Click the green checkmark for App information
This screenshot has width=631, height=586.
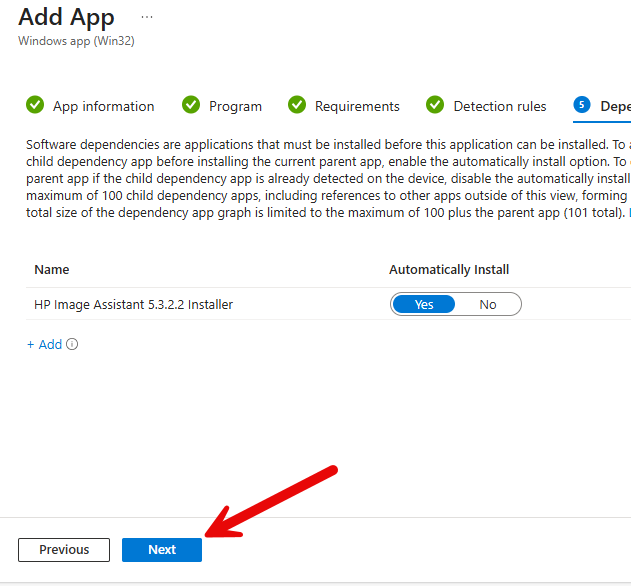tap(35, 105)
